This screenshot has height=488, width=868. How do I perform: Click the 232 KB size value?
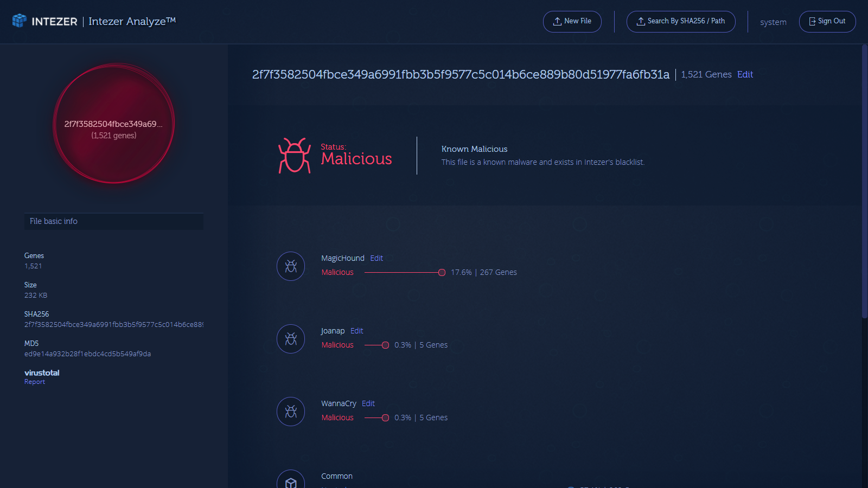36,295
